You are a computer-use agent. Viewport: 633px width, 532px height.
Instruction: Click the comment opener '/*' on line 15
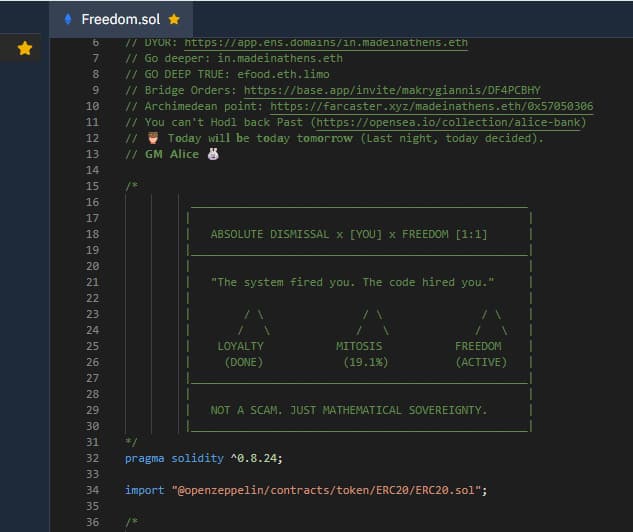pos(132,186)
